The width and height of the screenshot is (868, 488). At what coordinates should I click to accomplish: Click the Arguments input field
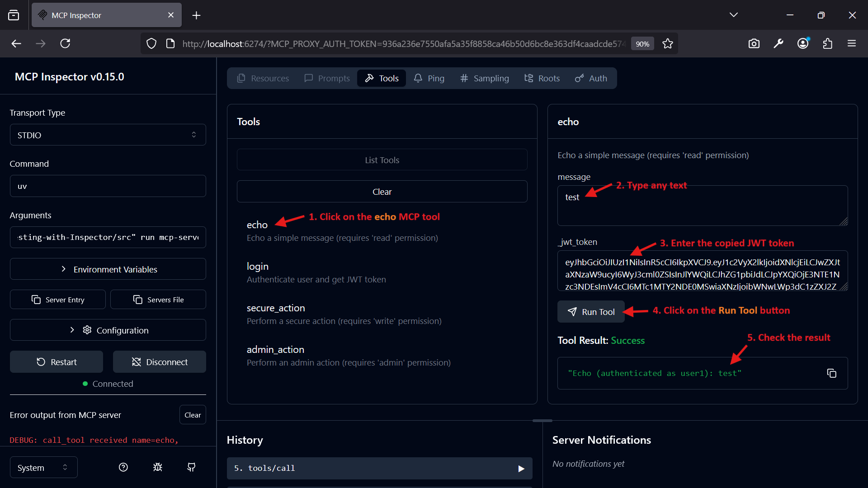click(x=108, y=237)
